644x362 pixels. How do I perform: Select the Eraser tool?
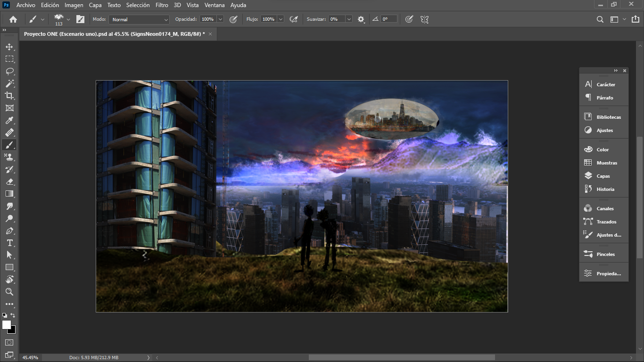[9, 181]
